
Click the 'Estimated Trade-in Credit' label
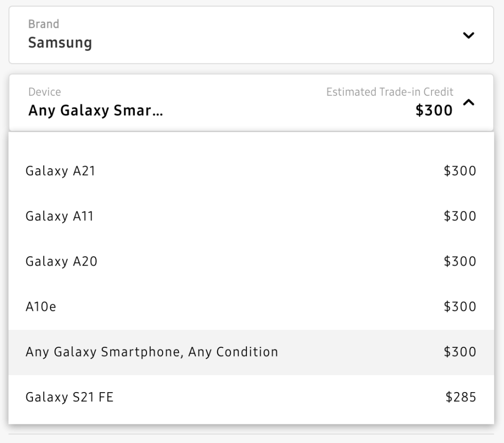click(x=390, y=92)
